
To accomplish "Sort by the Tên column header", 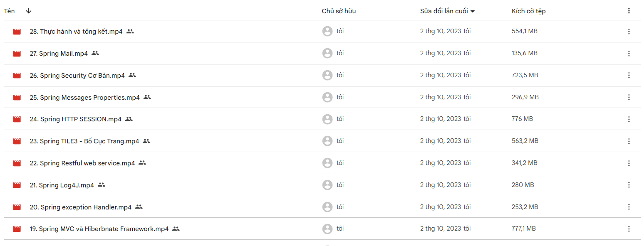I will click(10, 11).
